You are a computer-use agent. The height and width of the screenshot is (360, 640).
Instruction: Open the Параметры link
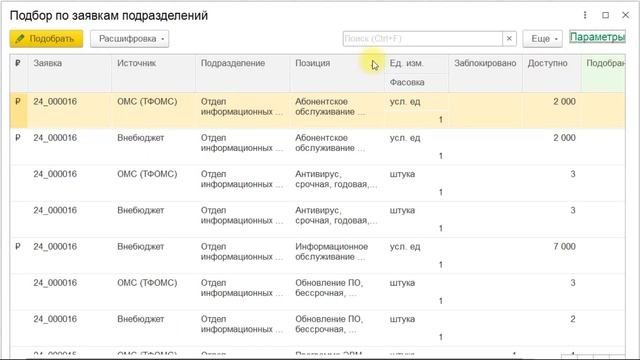pos(597,37)
